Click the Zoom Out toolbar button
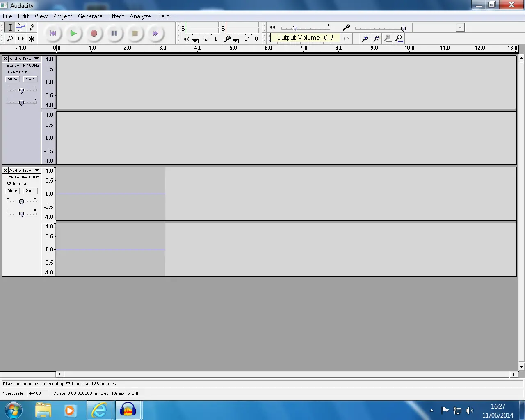 coord(376,39)
